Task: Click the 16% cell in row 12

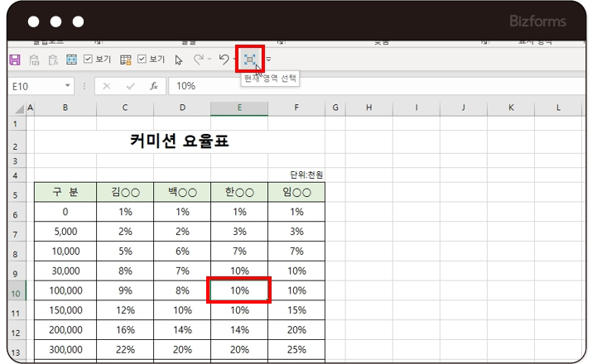Action: pos(125,330)
